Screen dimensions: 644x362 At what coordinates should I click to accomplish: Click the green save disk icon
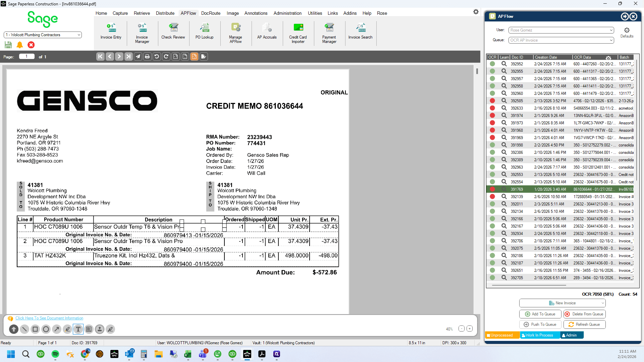8,45
